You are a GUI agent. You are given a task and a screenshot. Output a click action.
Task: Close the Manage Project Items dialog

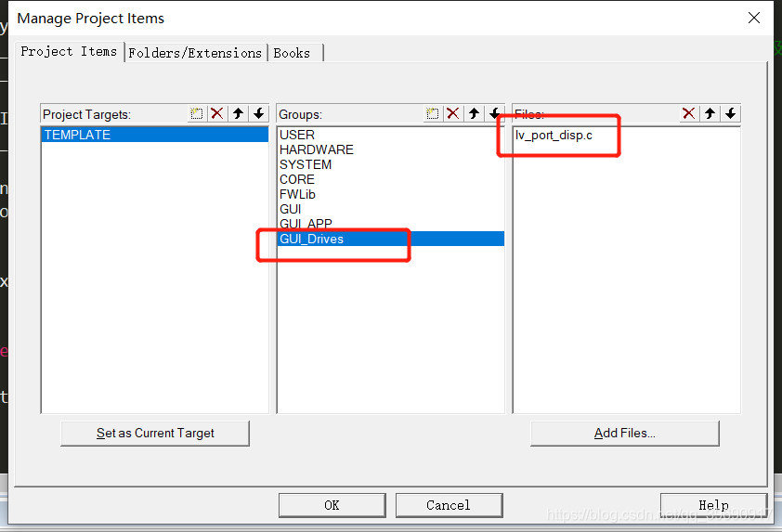[x=754, y=18]
